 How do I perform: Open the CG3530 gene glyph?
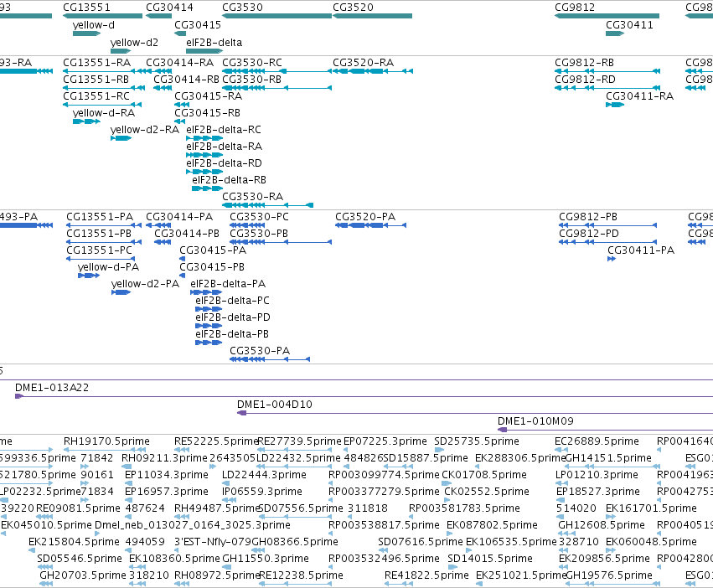277,16
